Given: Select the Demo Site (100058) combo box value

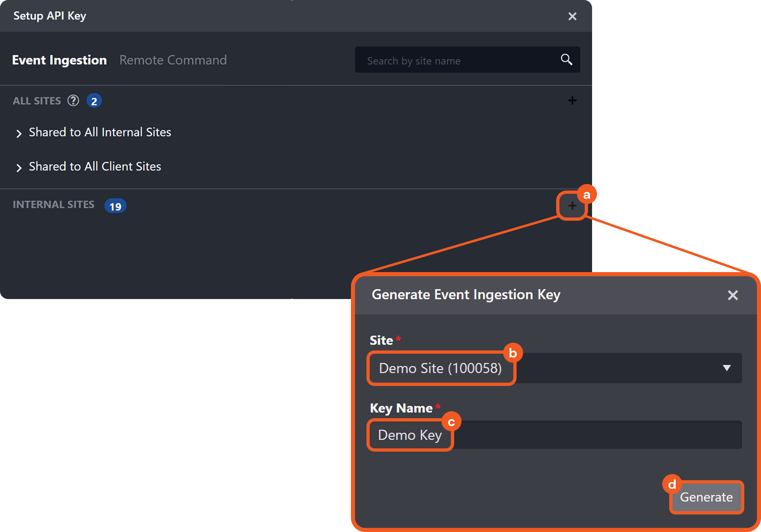Looking at the screenshot, I should [x=441, y=368].
